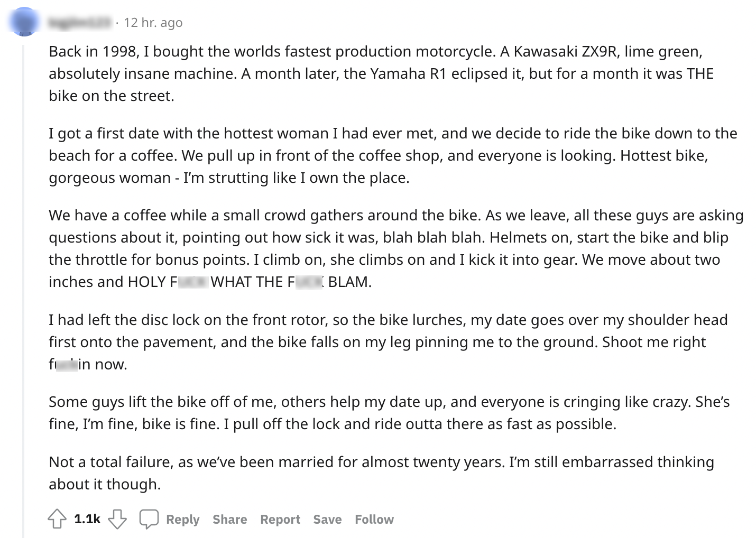The width and height of the screenshot is (756, 538).
Task: Click the speech bubble reply icon
Action: (x=149, y=519)
